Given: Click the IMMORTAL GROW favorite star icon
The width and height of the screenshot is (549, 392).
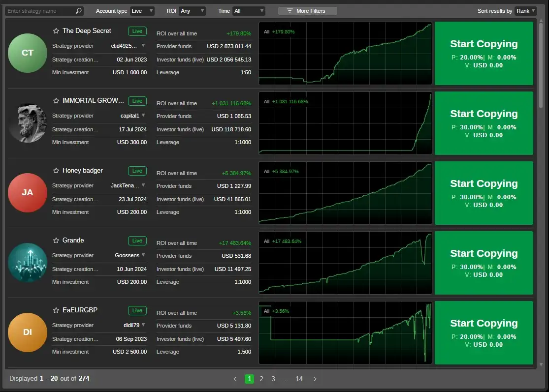Looking at the screenshot, I should pos(56,101).
